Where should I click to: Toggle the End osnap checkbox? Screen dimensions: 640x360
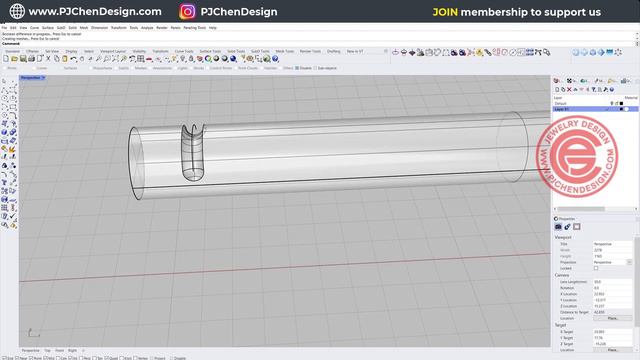tap(4, 358)
